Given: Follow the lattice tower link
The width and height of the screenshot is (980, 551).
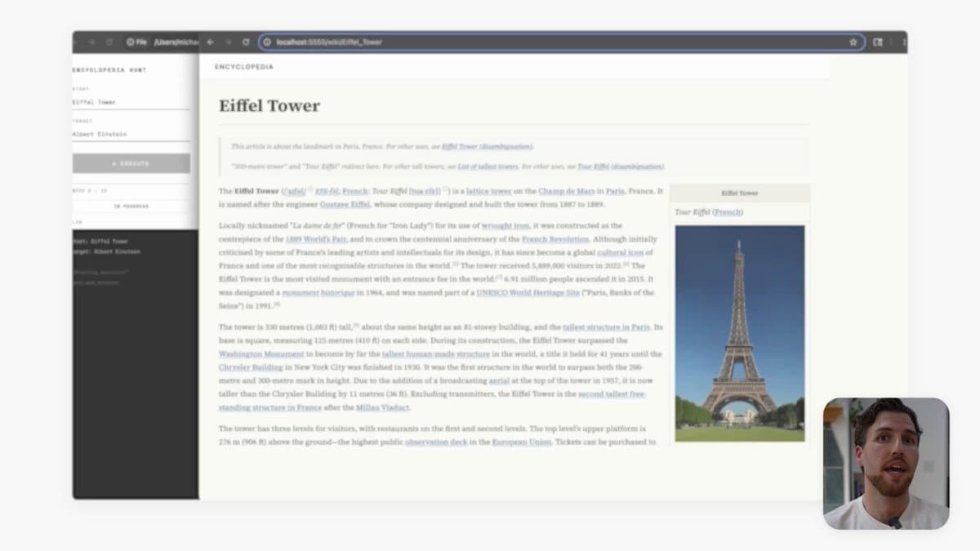Looking at the screenshot, I should coord(490,191).
